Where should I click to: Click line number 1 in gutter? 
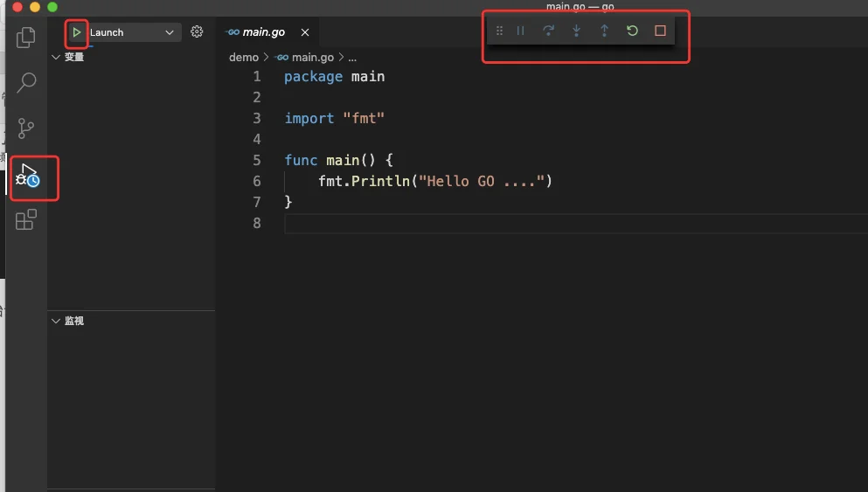(x=257, y=76)
